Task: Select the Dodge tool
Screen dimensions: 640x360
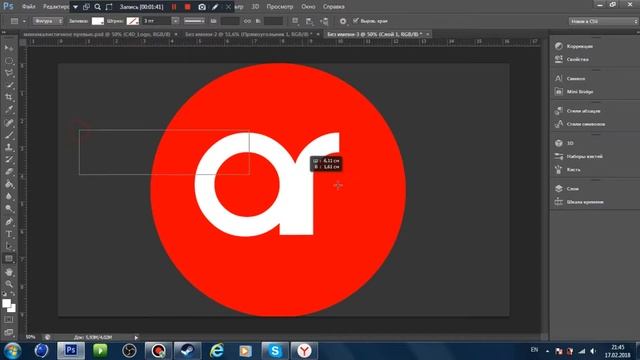Action: pos(9,209)
